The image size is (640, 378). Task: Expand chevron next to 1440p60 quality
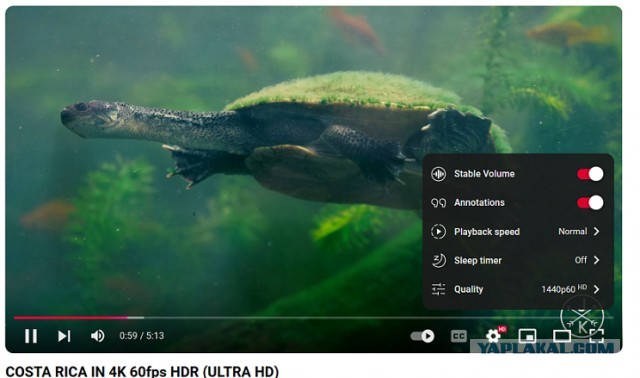[x=596, y=289]
